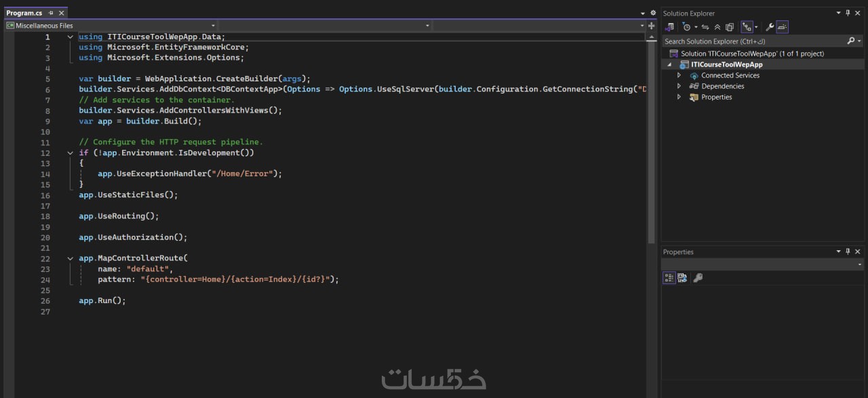The width and height of the screenshot is (868, 398).
Task: Select Alphabetical sort in Properties panel
Action: click(682, 278)
